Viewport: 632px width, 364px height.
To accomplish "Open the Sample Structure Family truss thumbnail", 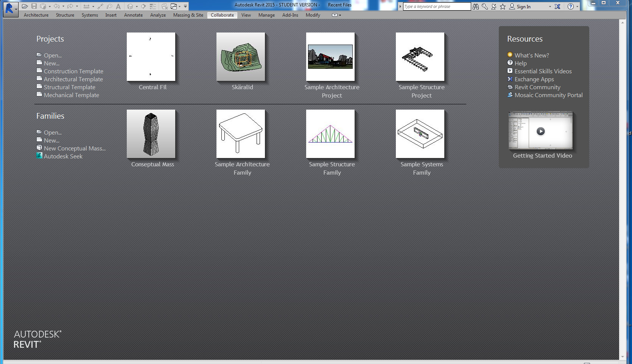I will coord(330,134).
